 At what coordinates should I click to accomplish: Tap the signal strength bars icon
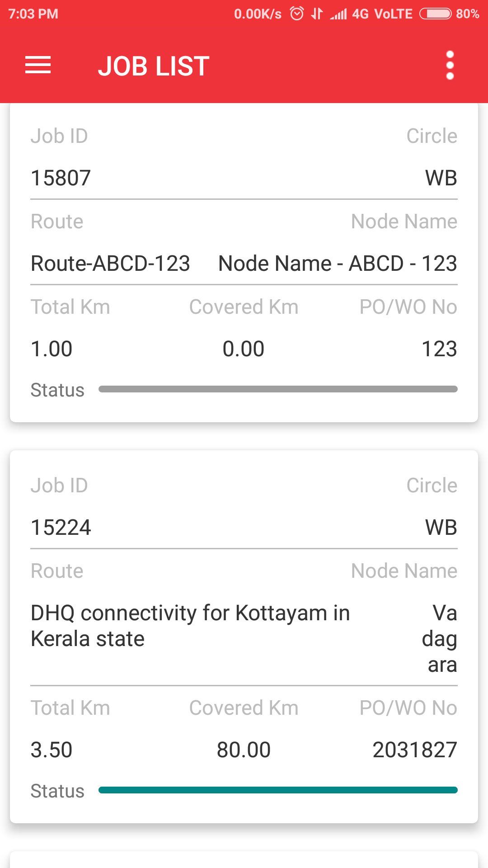click(338, 14)
